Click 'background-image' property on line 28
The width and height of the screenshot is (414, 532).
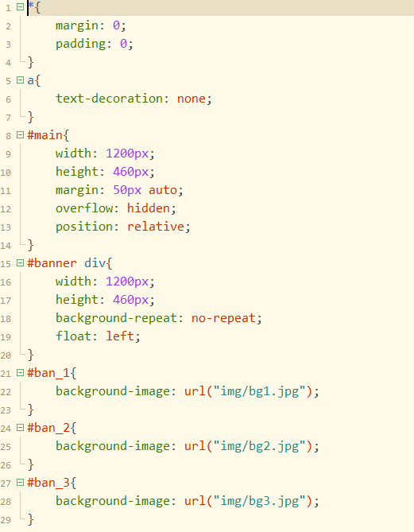tap(113, 501)
